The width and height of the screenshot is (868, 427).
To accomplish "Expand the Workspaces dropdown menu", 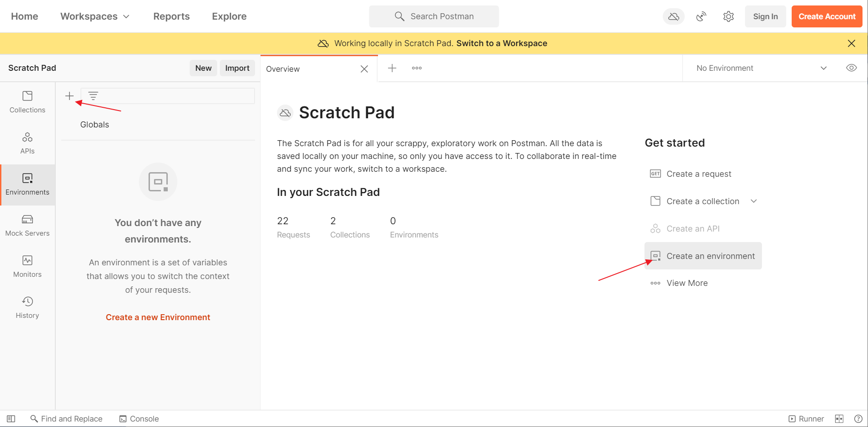I will pyautogui.click(x=95, y=16).
